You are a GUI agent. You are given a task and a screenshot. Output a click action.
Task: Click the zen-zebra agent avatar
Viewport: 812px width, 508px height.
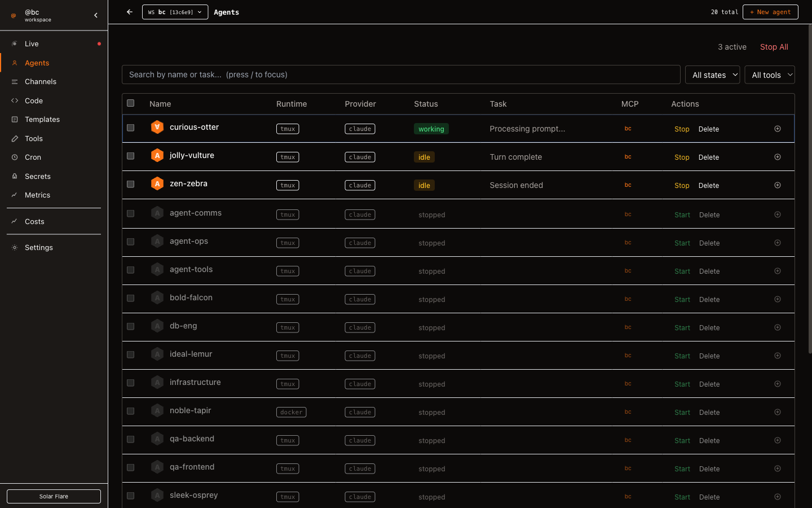[157, 183]
